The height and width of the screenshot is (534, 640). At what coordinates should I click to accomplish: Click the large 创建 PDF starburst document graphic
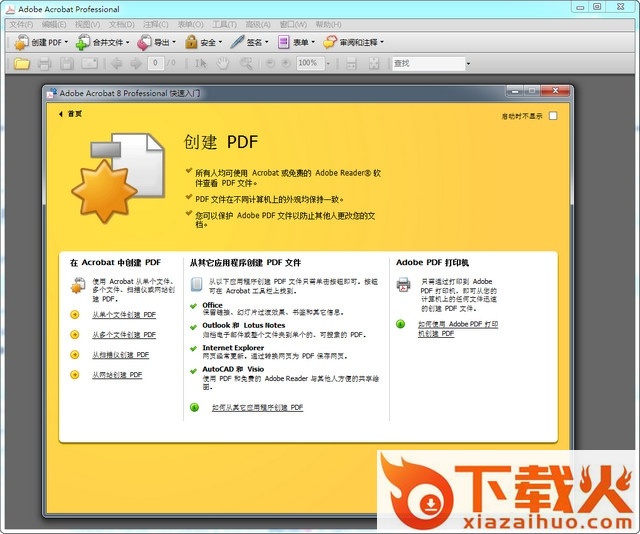118,178
